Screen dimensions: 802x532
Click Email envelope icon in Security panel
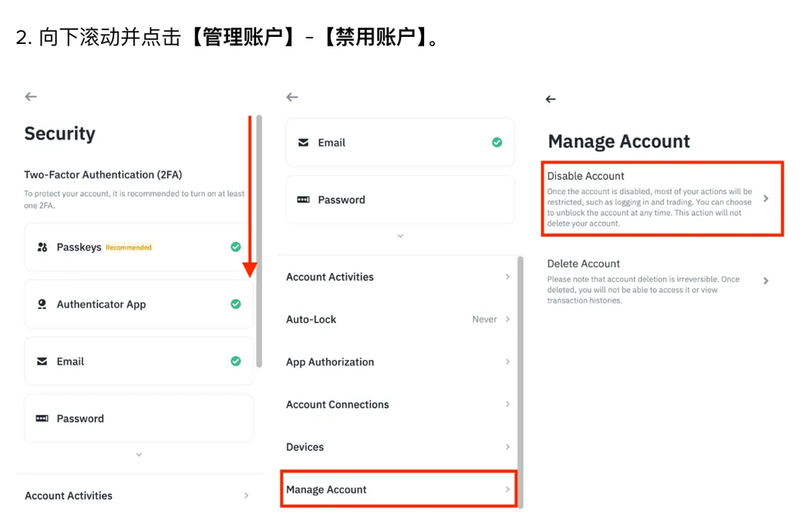coord(42,362)
